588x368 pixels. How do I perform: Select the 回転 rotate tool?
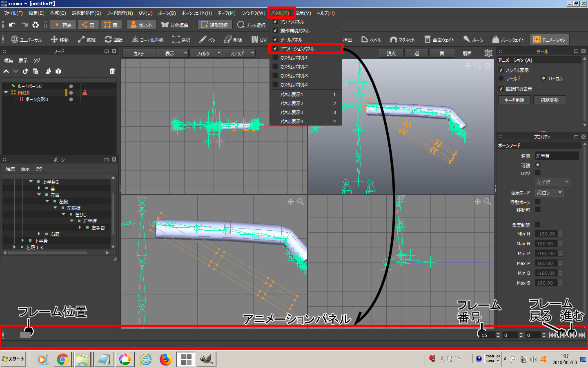pos(114,40)
